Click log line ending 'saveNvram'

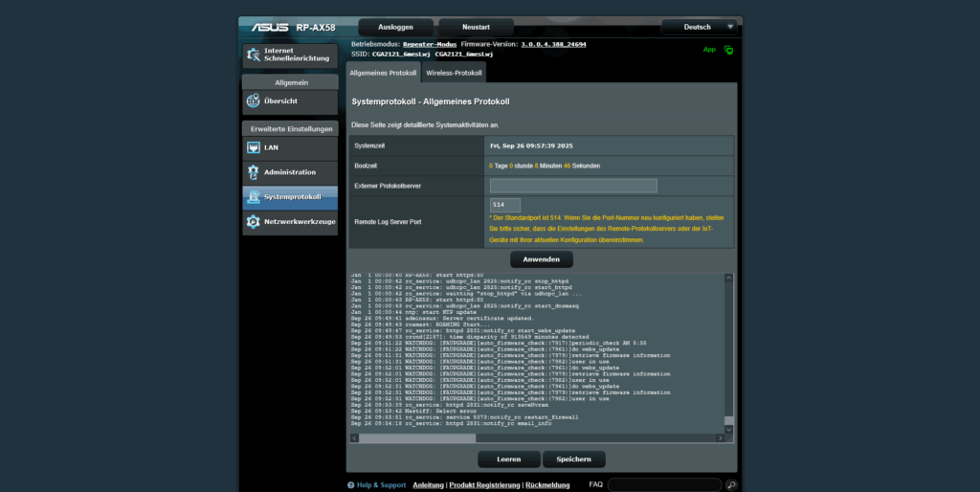(x=450, y=405)
